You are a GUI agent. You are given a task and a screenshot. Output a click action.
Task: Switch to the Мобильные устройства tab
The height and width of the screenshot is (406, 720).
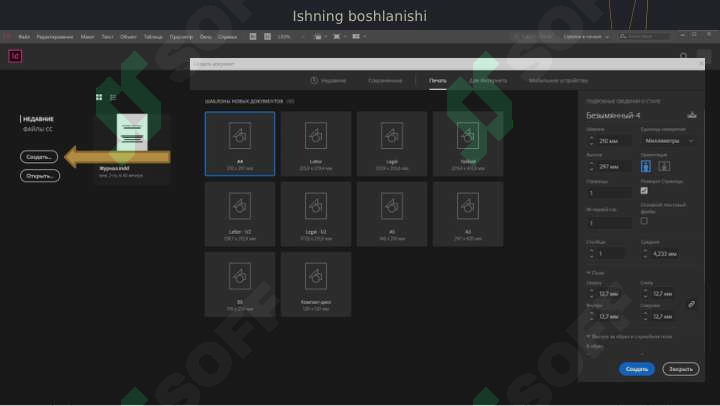[x=558, y=80]
